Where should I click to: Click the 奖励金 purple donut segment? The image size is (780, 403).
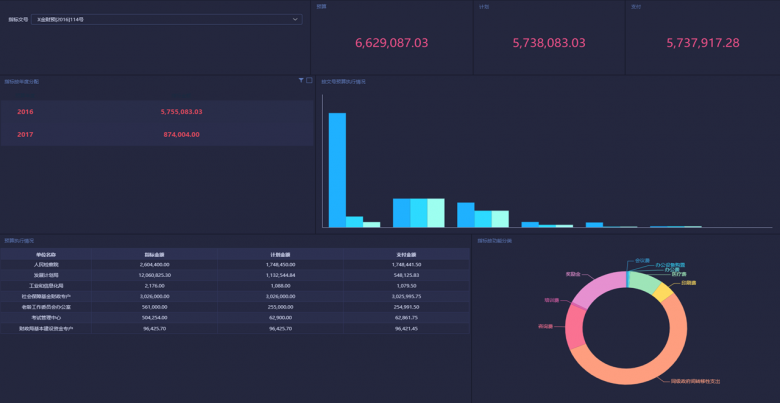pos(597,286)
